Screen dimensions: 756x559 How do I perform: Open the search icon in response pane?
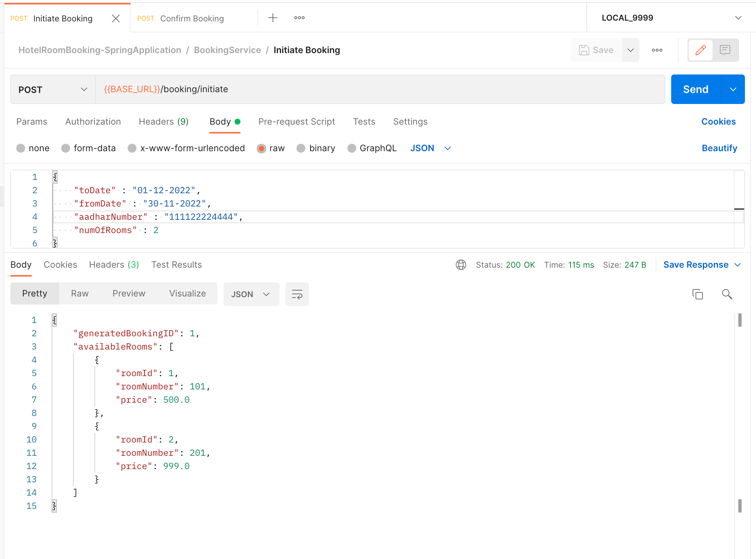727,294
